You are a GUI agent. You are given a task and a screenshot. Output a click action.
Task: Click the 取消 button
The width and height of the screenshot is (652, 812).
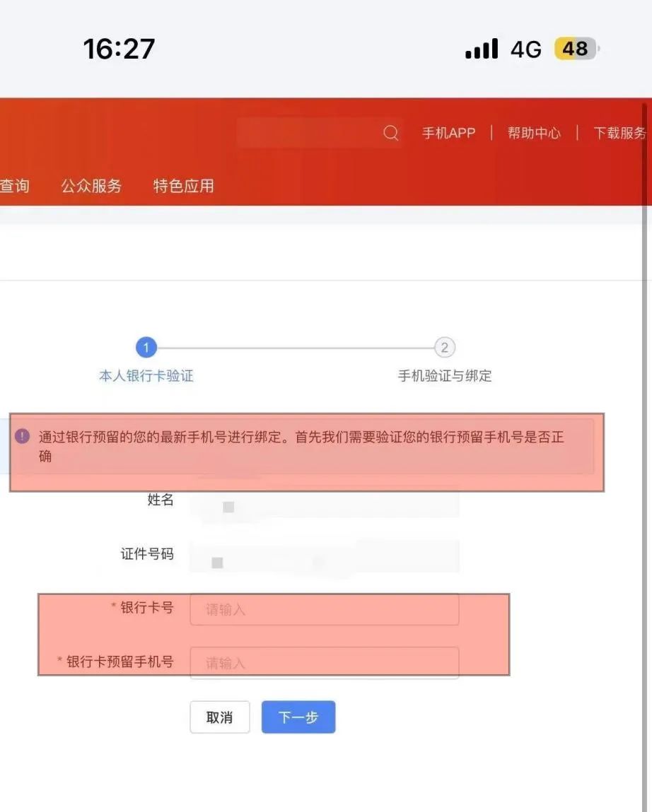tap(219, 717)
